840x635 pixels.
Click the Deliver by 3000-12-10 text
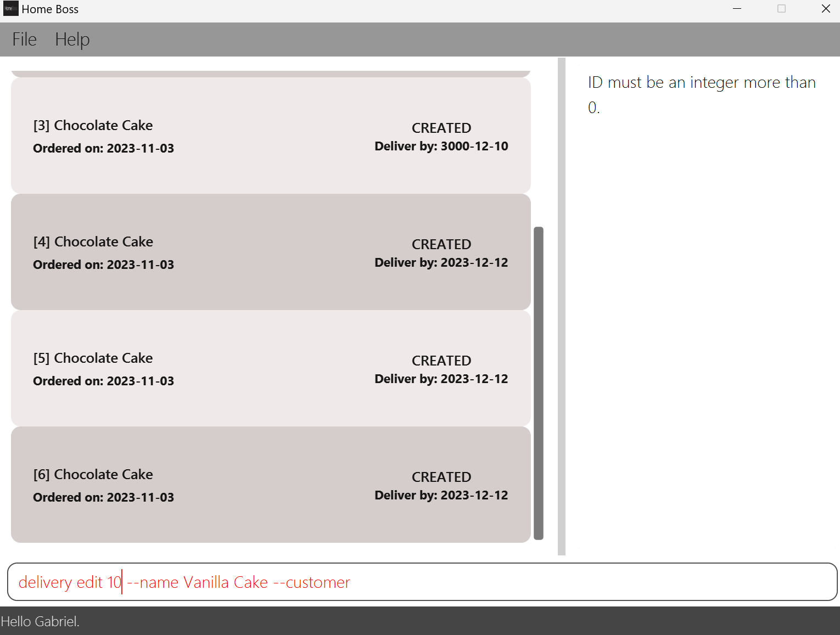pos(441,146)
